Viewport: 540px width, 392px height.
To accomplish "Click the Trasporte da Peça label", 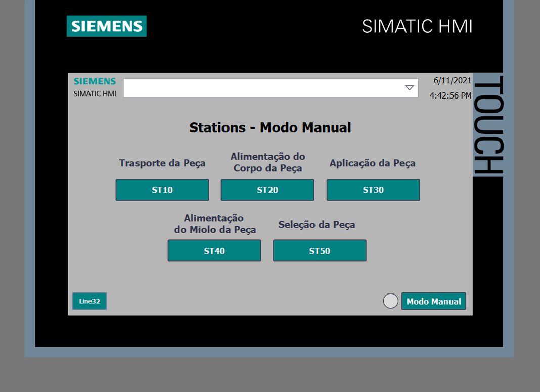I will [x=162, y=163].
